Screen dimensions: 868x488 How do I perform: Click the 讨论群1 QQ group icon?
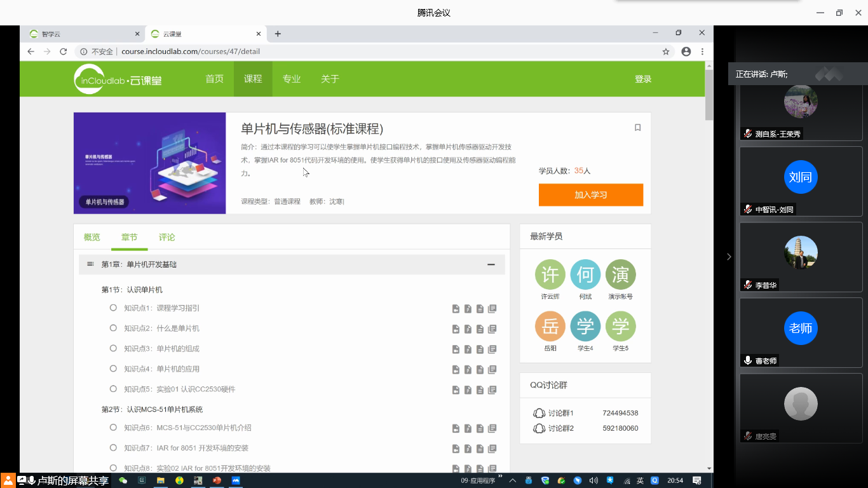tap(539, 413)
